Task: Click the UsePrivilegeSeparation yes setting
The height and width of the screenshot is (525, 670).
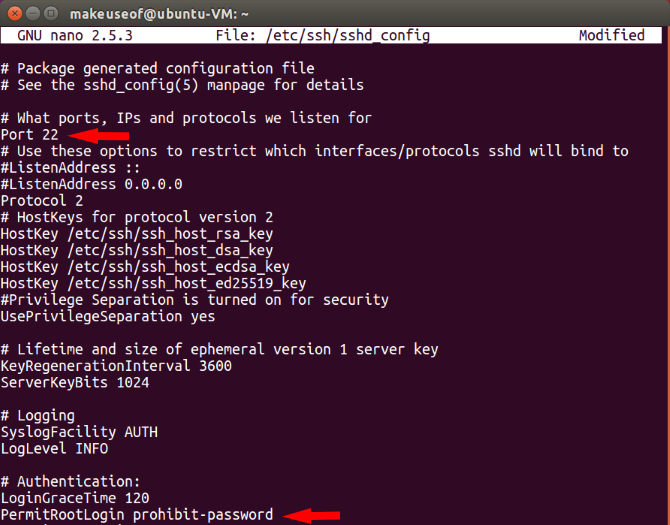Action: [108, 316]
